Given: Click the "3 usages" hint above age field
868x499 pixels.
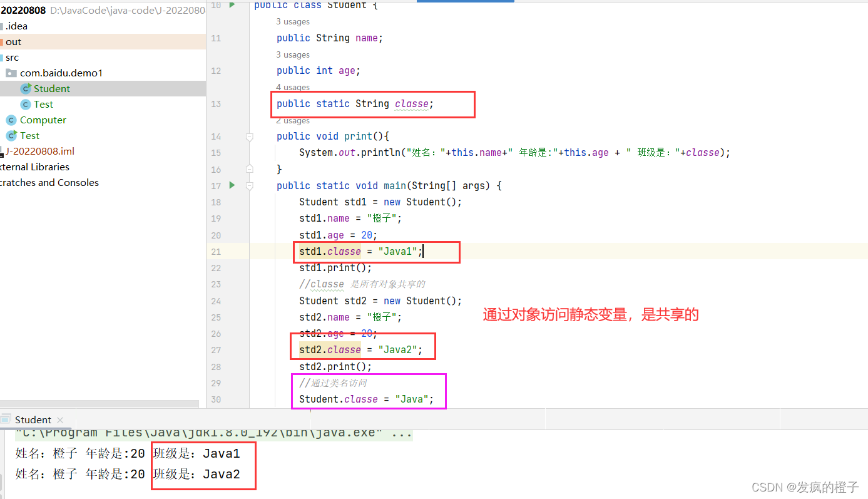Looking at the screenshot, I should (293, 55).
